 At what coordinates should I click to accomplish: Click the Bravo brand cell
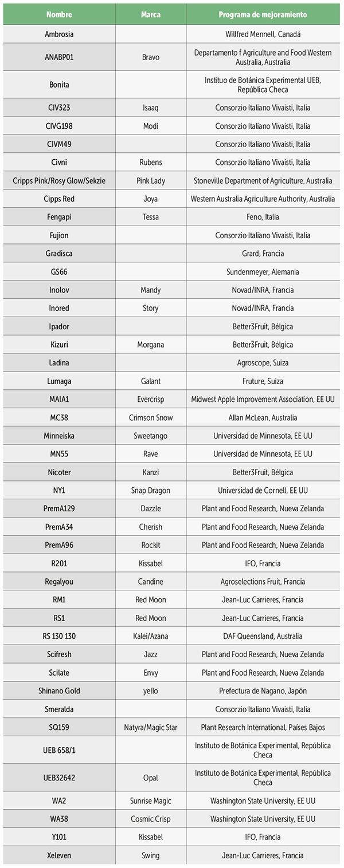point(150,57)
